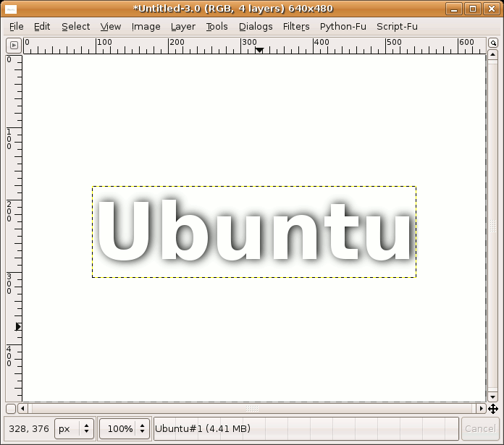504x445 pixels.
Task: Click the Ubuntu#1 (4.41 MB) status text
Action: click(203, 428)
